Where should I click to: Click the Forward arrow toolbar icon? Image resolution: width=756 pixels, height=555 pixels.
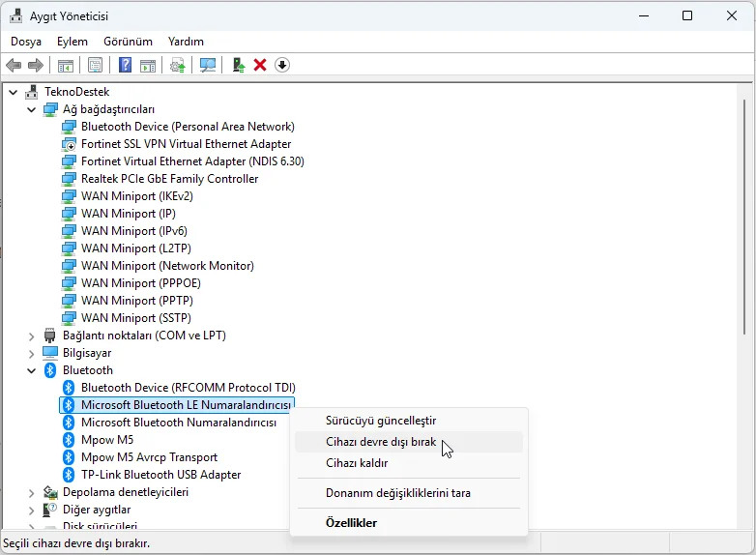click(36, 65)
